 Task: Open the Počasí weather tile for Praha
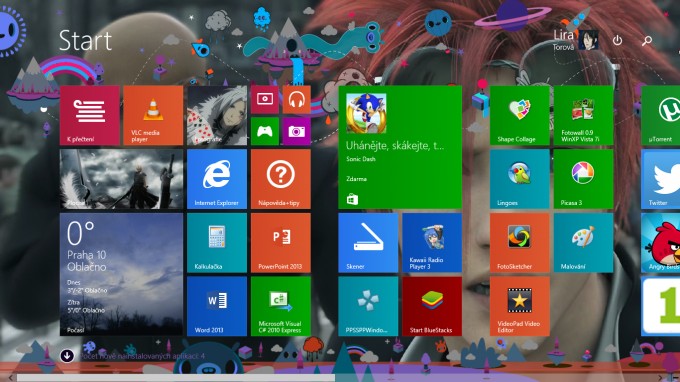coord(121,274)
